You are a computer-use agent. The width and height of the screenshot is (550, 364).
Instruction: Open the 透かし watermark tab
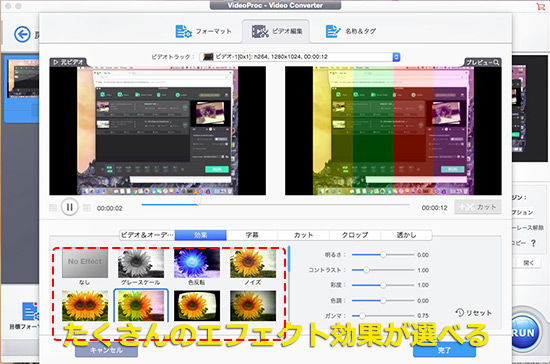(406, 235)
